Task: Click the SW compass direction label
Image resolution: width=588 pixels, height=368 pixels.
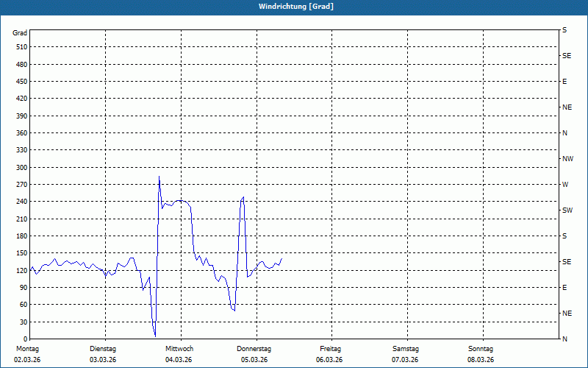Action: click(x=567, y=210)
